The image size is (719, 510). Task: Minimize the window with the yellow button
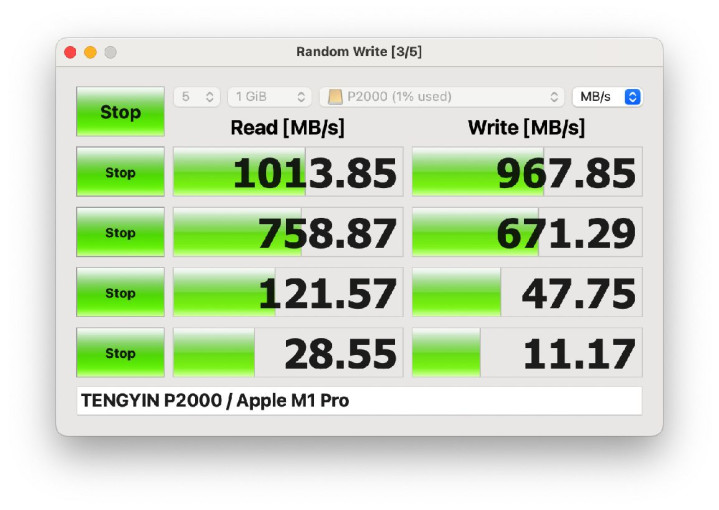pyautogui.click(x=90, y=52)
